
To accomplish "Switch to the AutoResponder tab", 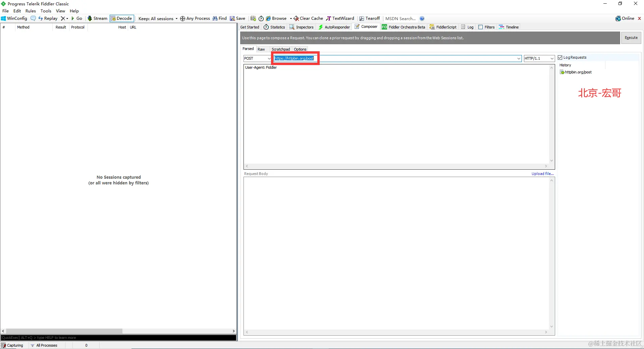I will [x=334, y=27].
